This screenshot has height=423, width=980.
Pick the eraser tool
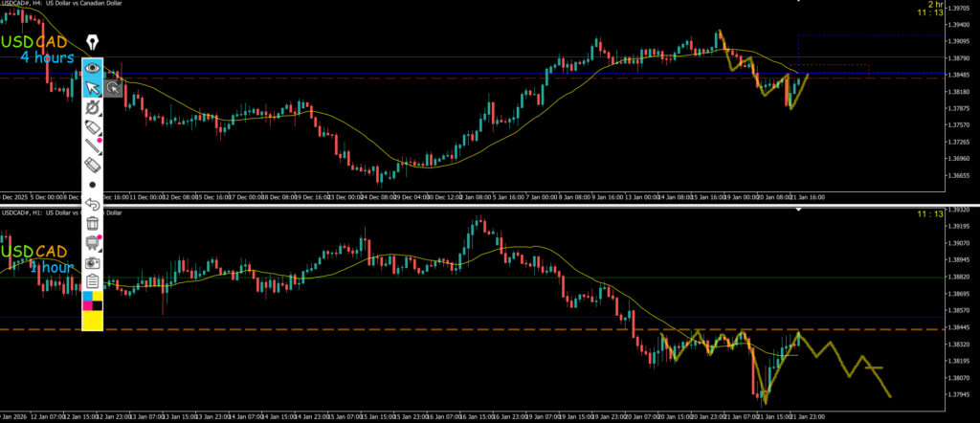click(93, 166)
